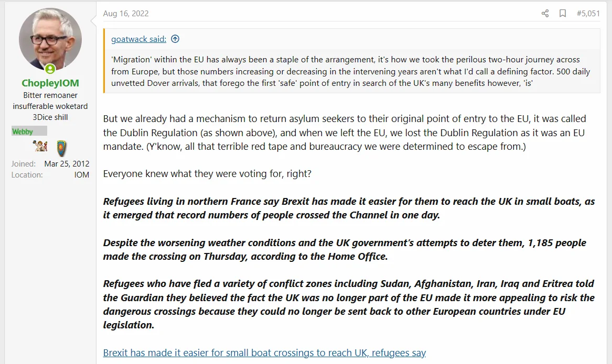Click the first trophy badge icon

(40, 147)
